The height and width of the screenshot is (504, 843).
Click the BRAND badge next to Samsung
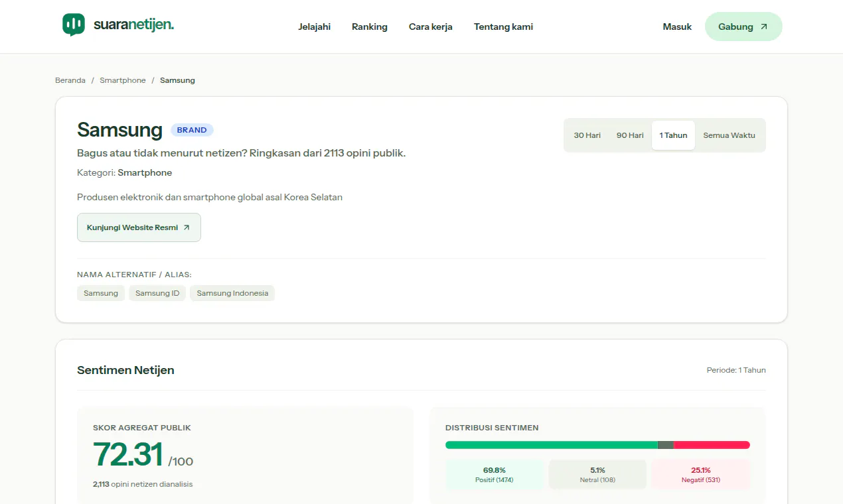(x=192, y=130)
